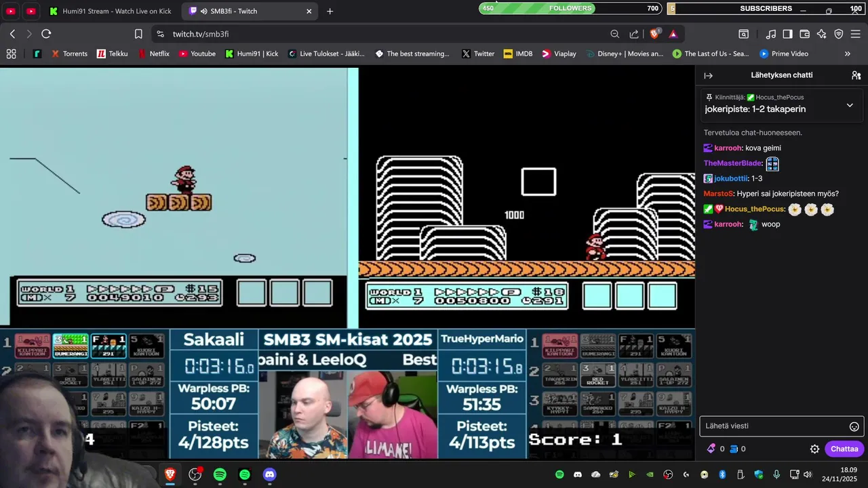Image resolution: width=868 pixels, height=488 pixels.
Task: Click jokubottii username in chat
Action: pos(730,178)
